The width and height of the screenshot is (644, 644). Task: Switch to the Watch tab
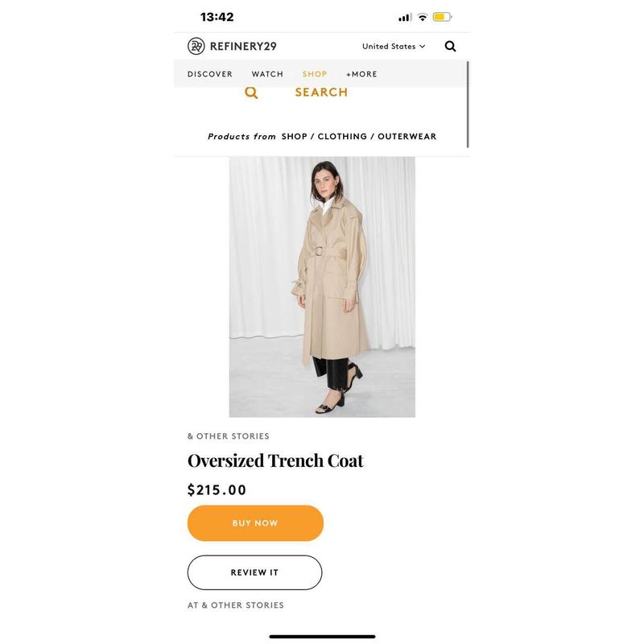tap(267, 74)
